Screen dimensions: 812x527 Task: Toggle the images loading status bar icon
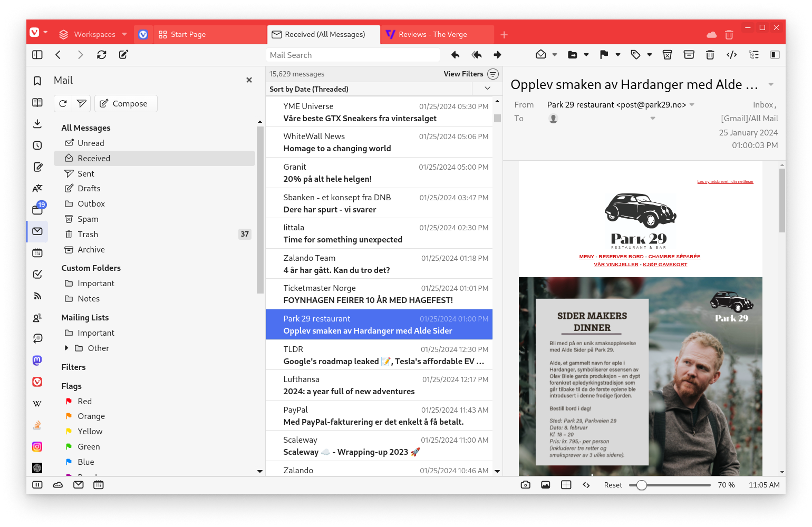[x=545, y=485]
